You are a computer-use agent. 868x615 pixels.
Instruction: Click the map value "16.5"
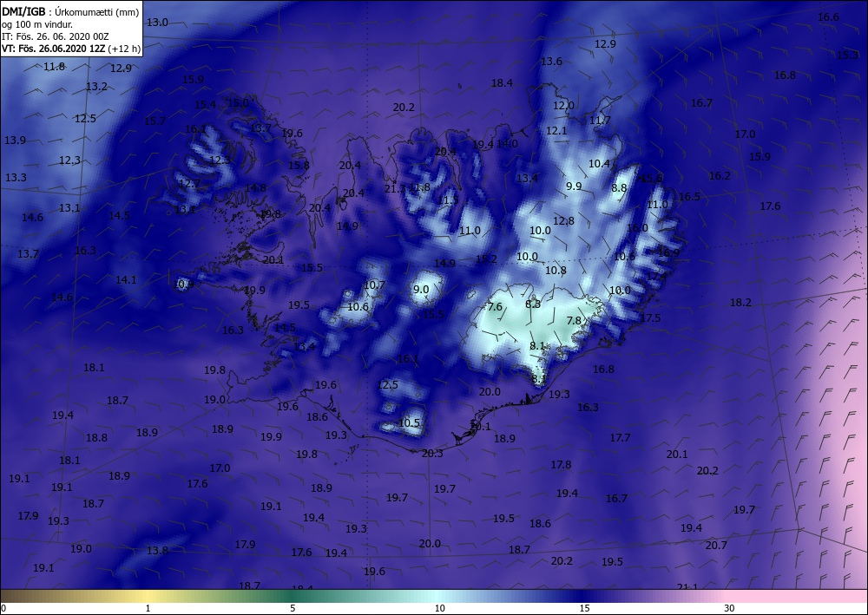pos(689,197)
